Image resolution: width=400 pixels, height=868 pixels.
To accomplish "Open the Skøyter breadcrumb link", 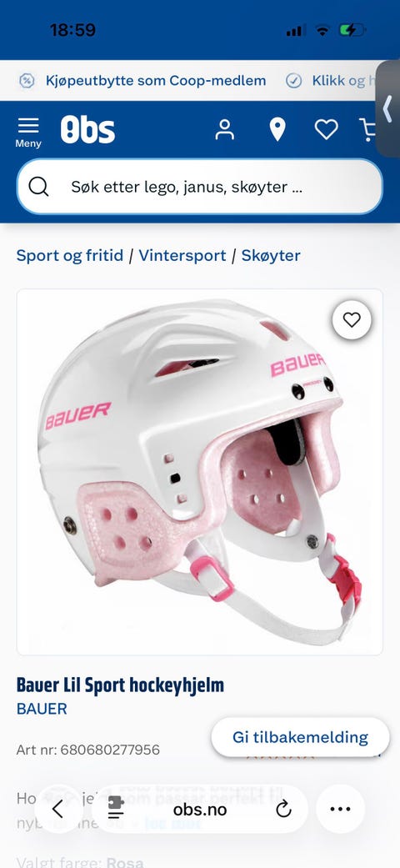I will click(x=271, y=256).
